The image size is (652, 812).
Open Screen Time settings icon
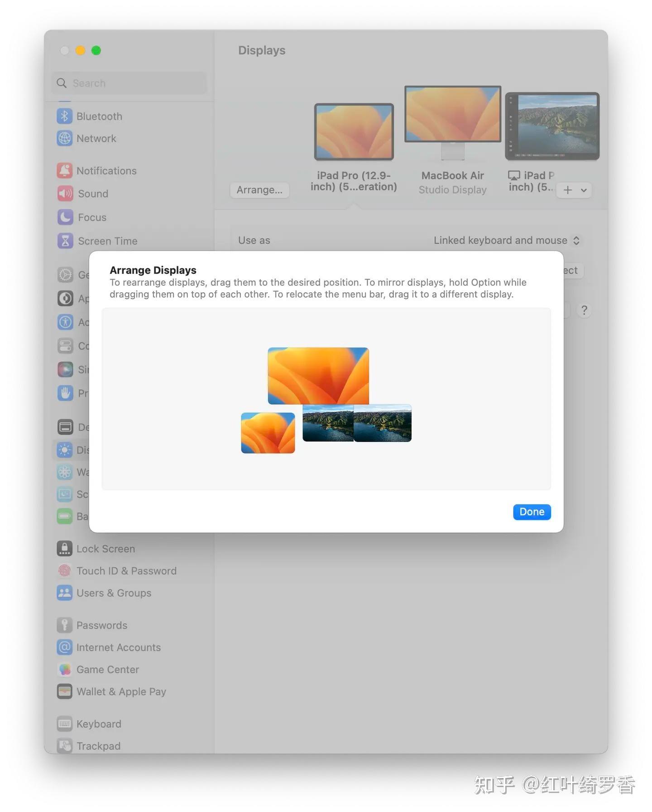click(65, 241)
